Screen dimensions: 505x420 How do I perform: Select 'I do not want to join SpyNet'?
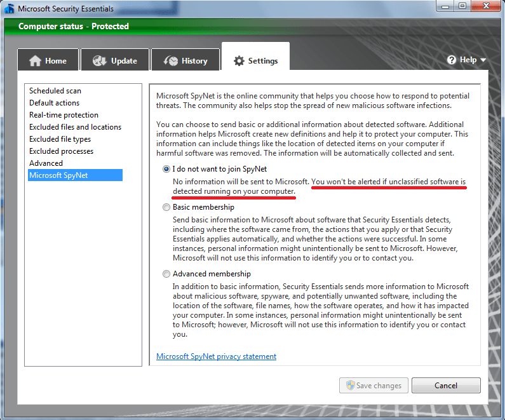[x=166, y=169]
